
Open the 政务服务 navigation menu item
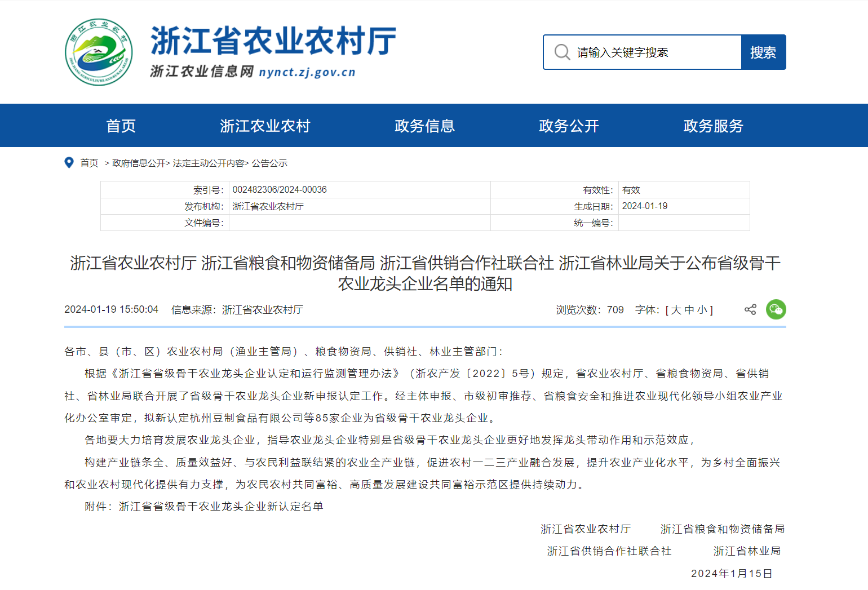tap(714, 126)
